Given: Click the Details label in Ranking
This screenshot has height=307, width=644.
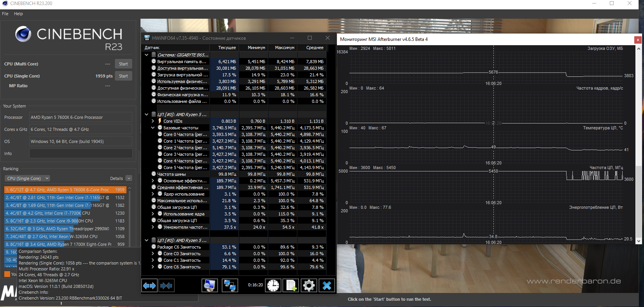Looking at the screenshot, I should [x=116, y=178].
